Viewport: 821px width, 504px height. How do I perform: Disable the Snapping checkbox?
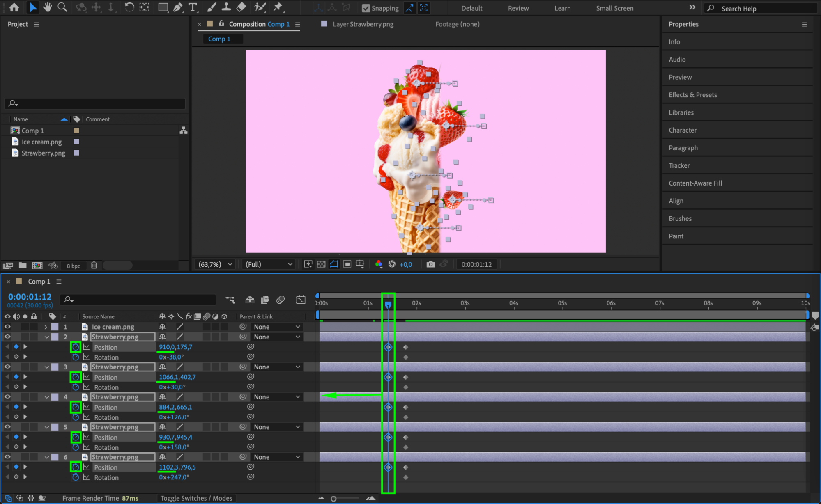(x=366, y=8)
